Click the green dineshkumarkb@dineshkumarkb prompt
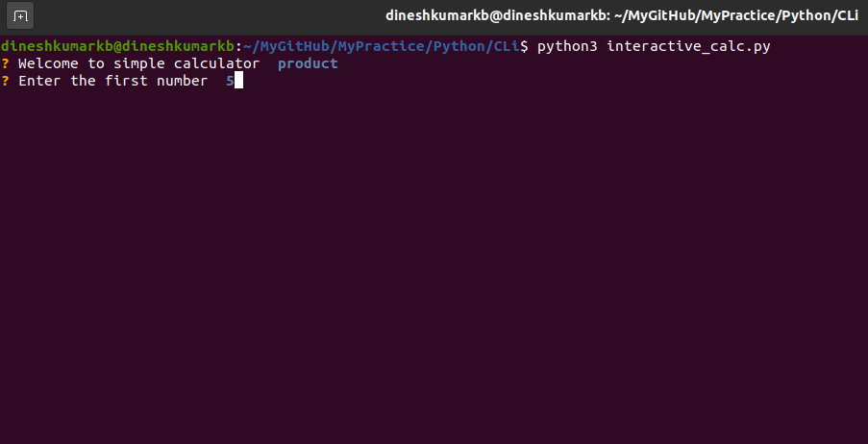 pyautogui.click(x=118, y=46)
